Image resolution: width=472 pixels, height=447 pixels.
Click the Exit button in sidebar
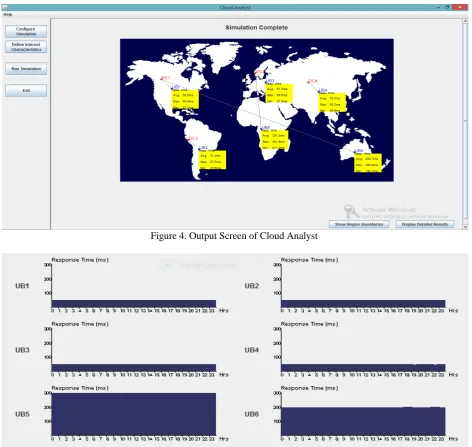tap(26, 90)
